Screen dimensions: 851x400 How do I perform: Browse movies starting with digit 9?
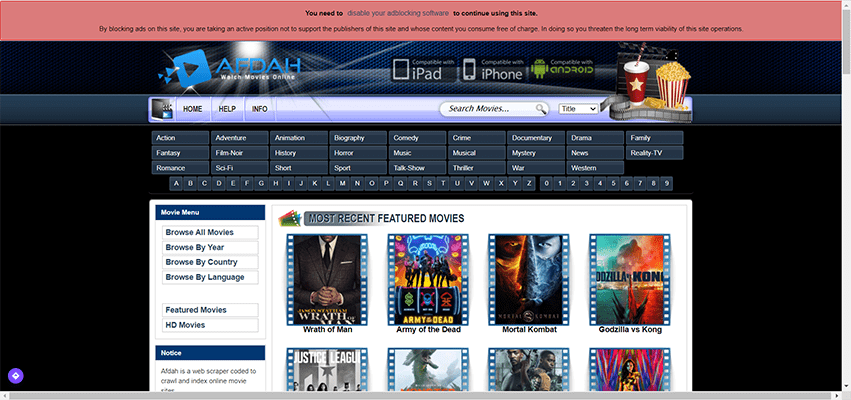coord(666,183)
